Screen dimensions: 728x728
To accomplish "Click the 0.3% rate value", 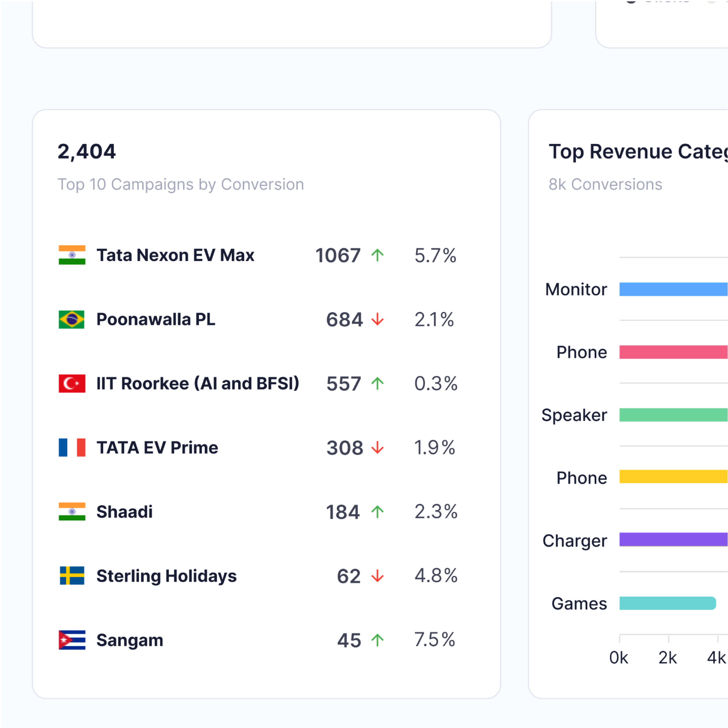I will click(436, 383).
